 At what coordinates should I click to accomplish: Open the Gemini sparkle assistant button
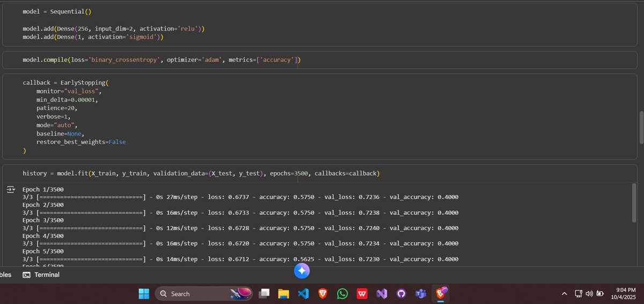302,271
